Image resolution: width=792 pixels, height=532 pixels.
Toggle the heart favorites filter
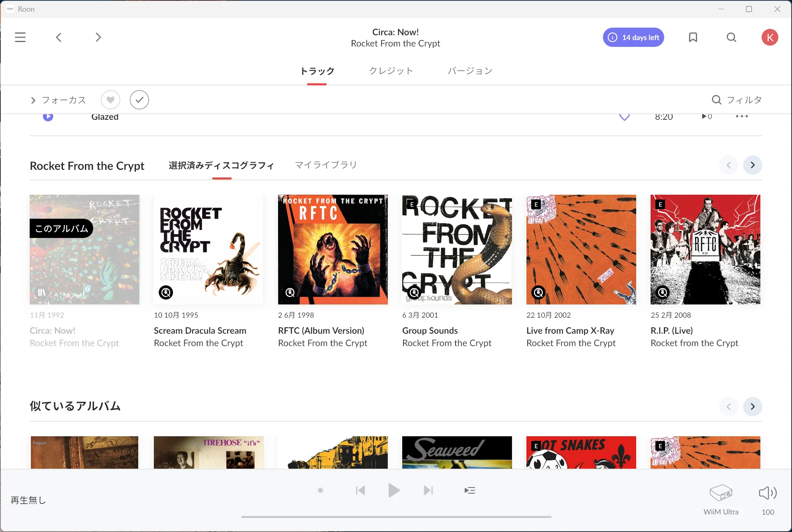pyautogui.click(x=111, y=100)
